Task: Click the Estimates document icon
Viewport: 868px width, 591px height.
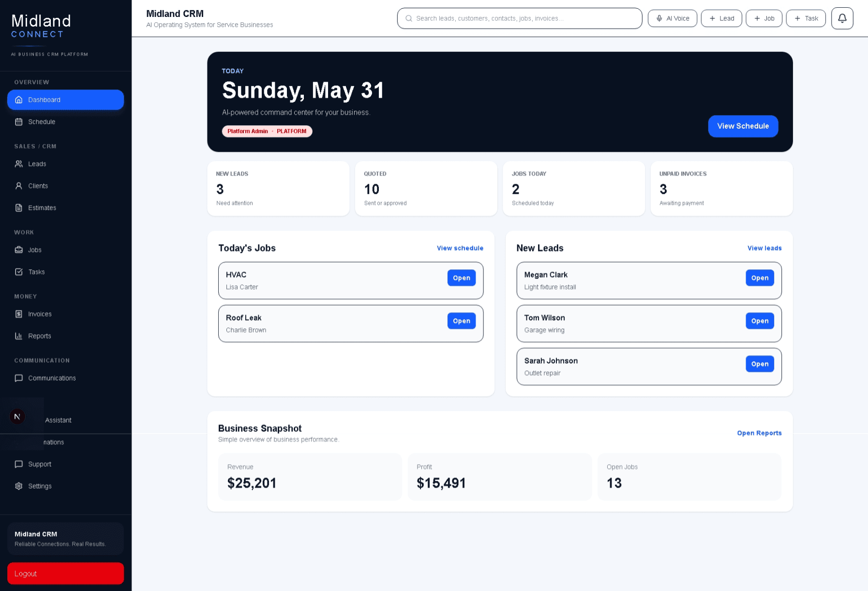Action: click(x=19, y=208)
